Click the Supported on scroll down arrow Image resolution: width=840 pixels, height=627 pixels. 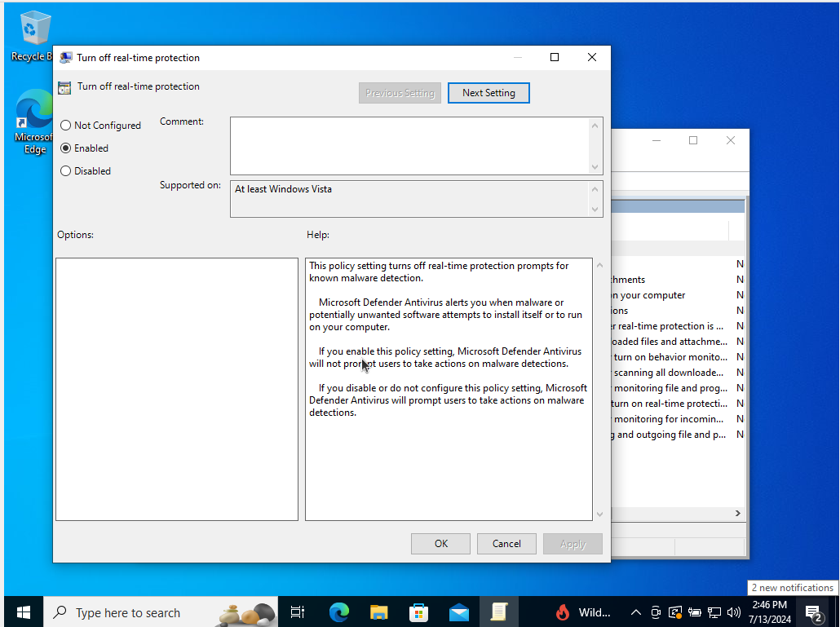tap(595, 209)
